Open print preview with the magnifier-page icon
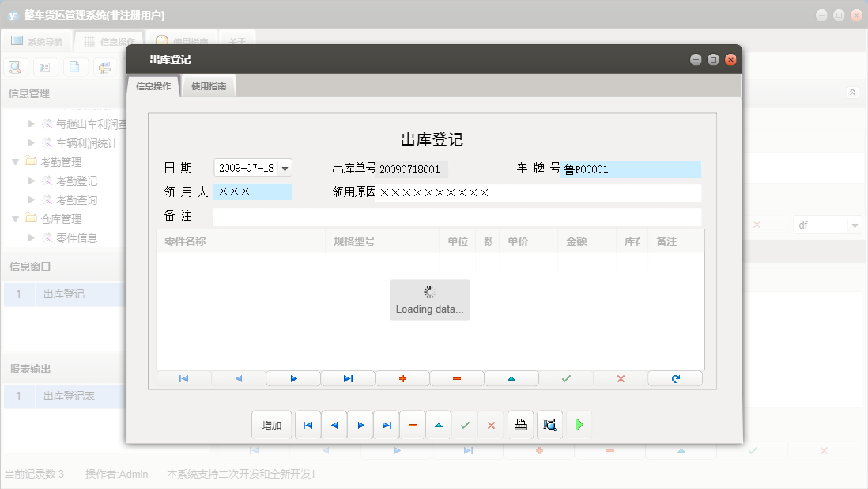The image size is (868, 489). pyautogui.click(x=549, y=425)
